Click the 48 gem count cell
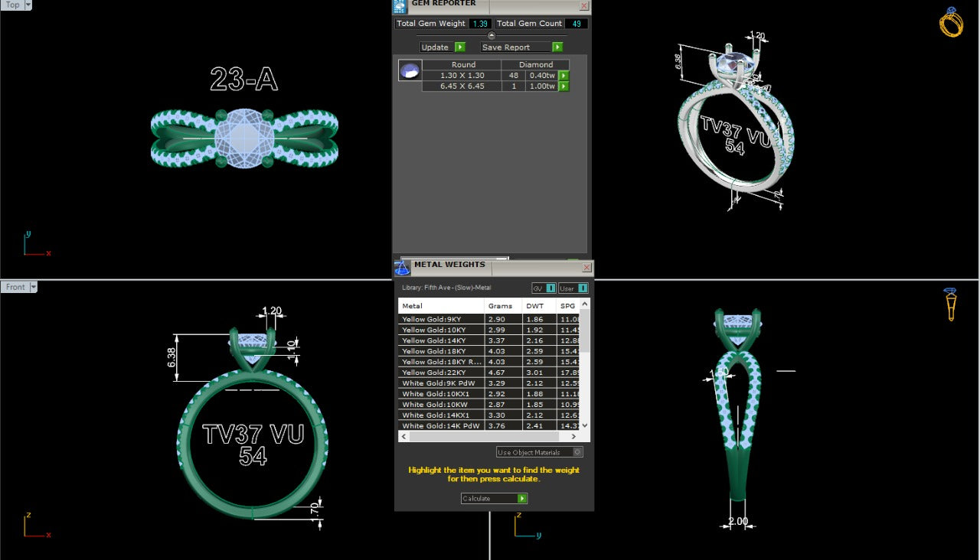This screenshot has height=560, width=980. click(514, 76)
